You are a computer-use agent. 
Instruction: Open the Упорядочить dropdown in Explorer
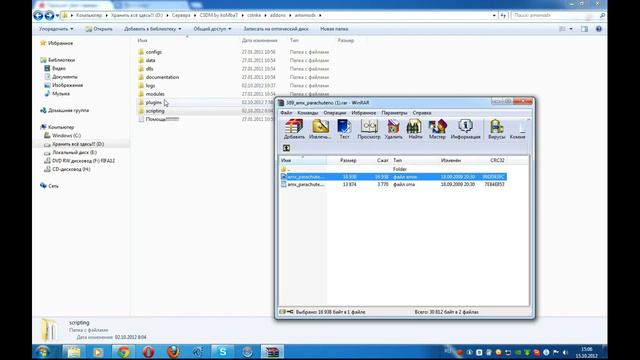click(x=56, y=29)
